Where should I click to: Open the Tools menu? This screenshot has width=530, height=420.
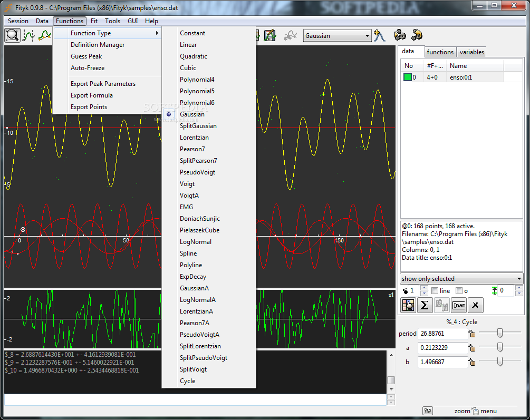click(x=112, y=21)
